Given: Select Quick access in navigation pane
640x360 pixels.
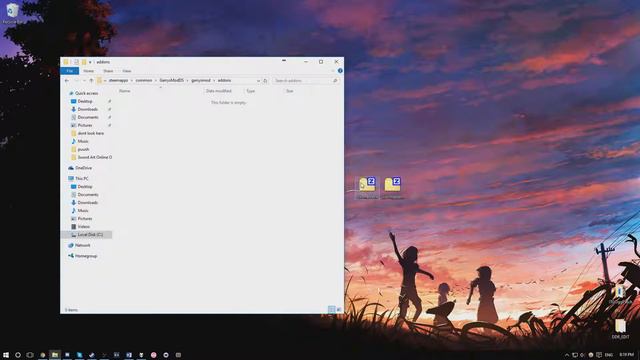Looking at the screenshot, I should click(x=86, y=93).
